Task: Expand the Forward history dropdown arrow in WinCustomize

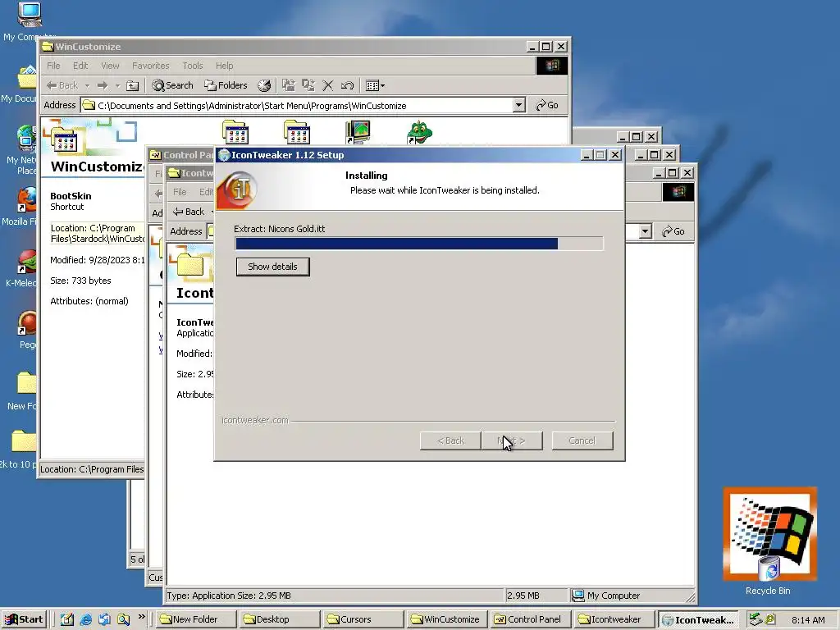Action: point(117,85)
